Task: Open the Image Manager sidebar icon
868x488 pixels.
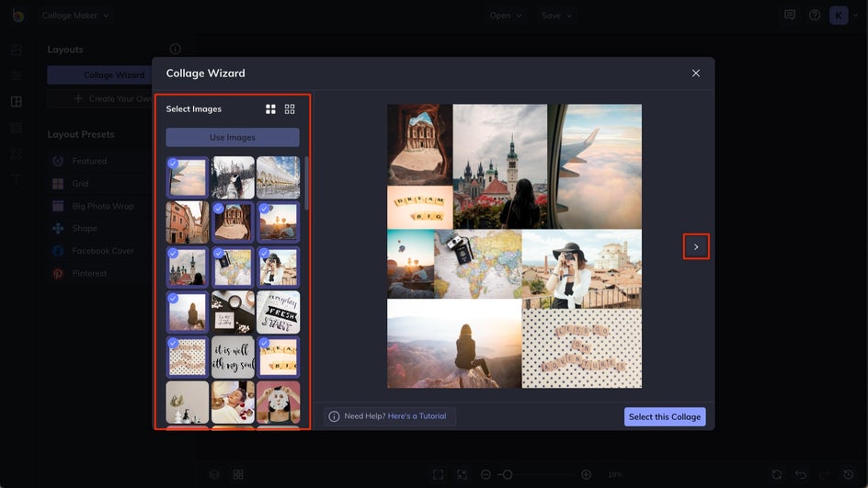Action: pyautogui.click(x=16, y=50)
